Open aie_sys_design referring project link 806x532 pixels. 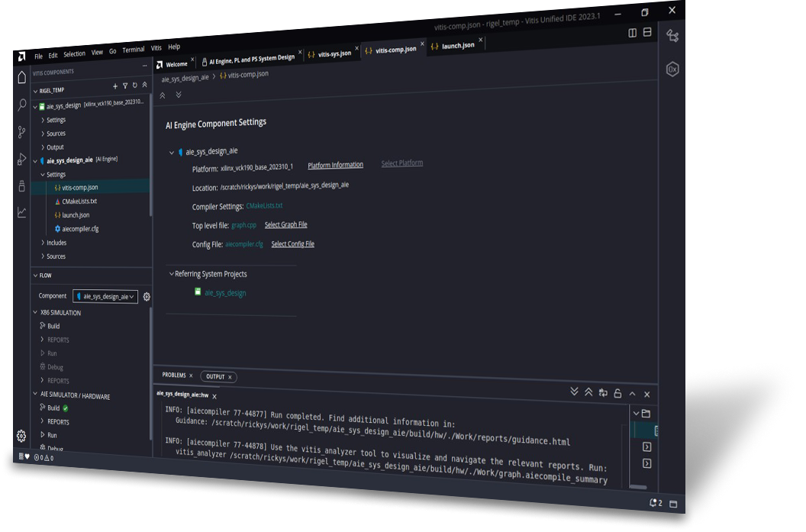pyautogui.click(x=225, y=293)
